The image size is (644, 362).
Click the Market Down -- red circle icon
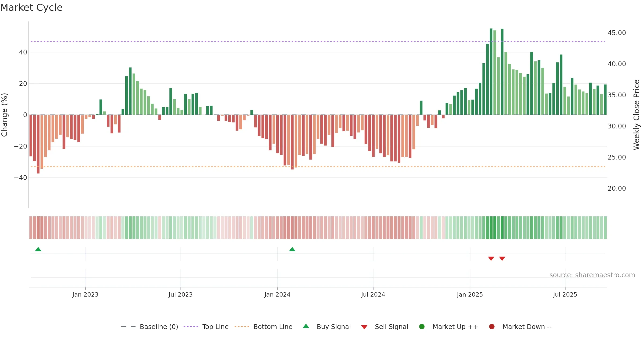click(x=492, y=327)
